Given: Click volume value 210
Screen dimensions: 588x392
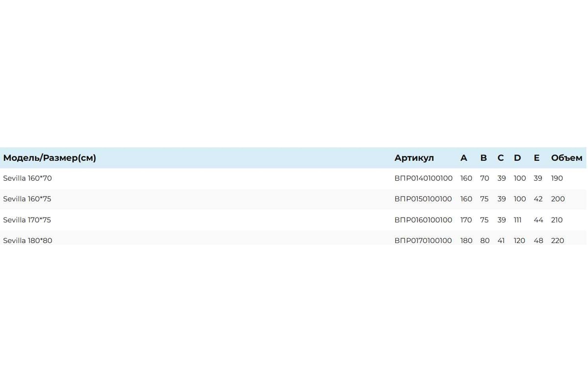Looking at the screenshot, I should [557, 220].
